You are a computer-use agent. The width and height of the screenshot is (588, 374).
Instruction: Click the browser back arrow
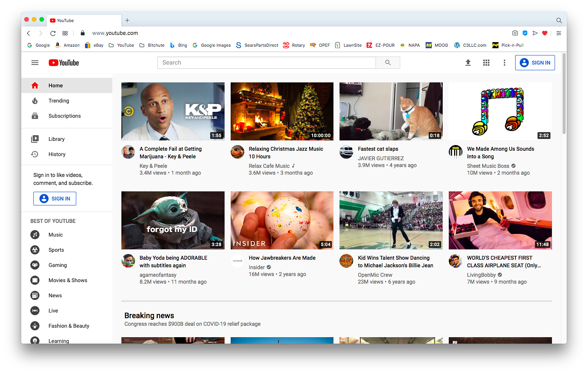pyautogui.click(x=28, y=33)
